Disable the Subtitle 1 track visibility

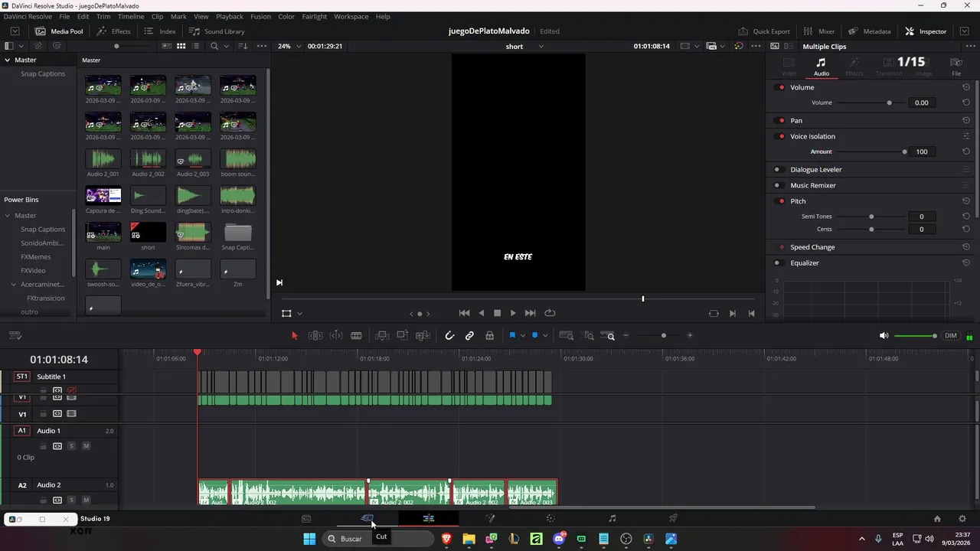click(x=71, y=390)
